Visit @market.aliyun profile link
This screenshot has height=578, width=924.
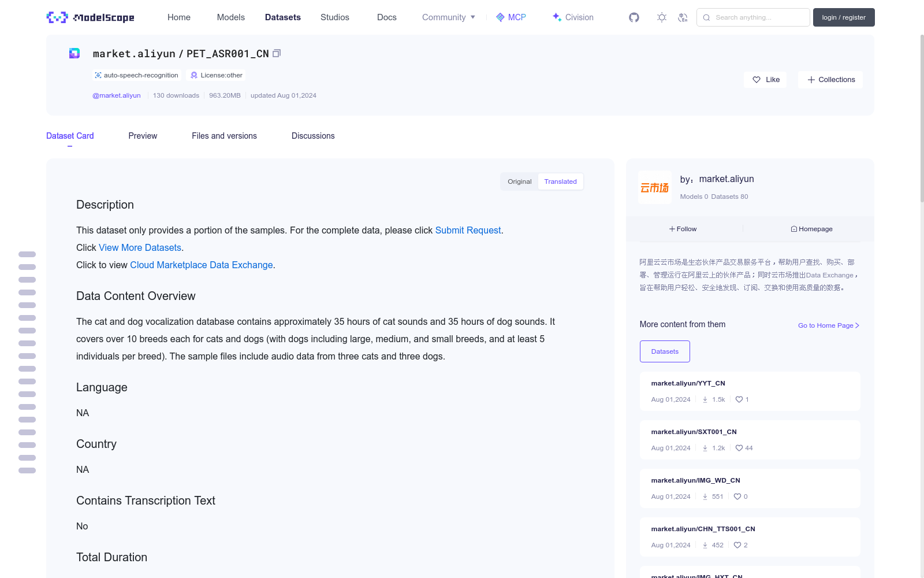coord(117,95)
